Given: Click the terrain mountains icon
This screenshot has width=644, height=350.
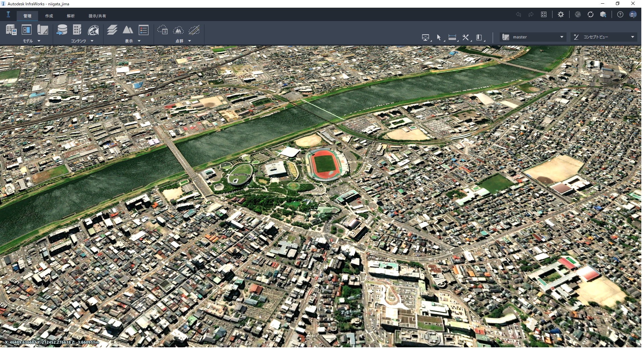Looking at the screenshot, I should click(x=128, y=30).
